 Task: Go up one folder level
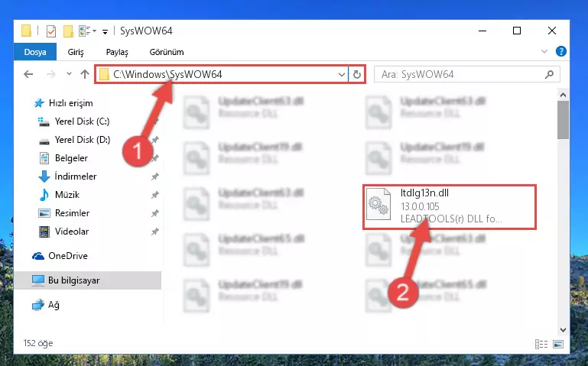coord(85,74)
